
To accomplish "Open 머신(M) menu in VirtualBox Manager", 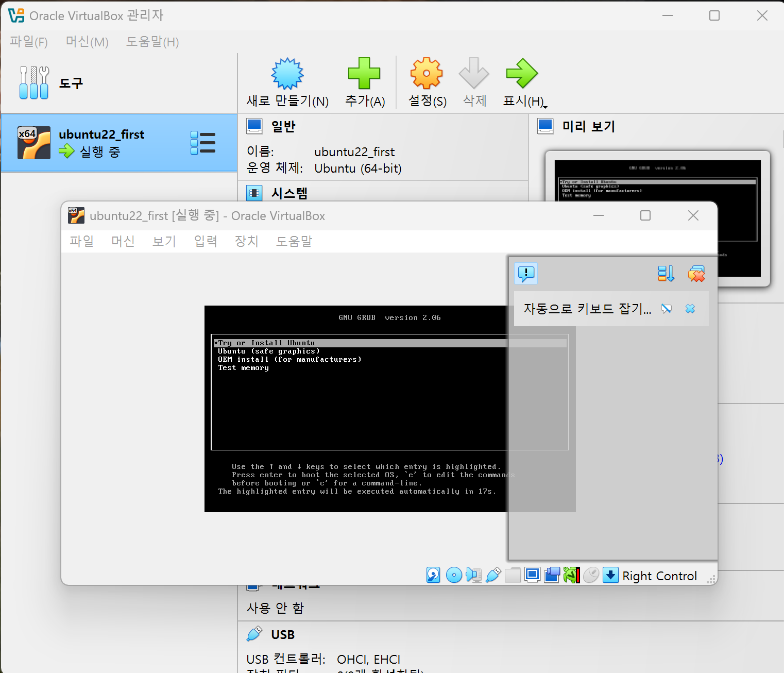I will click(87, 42).
